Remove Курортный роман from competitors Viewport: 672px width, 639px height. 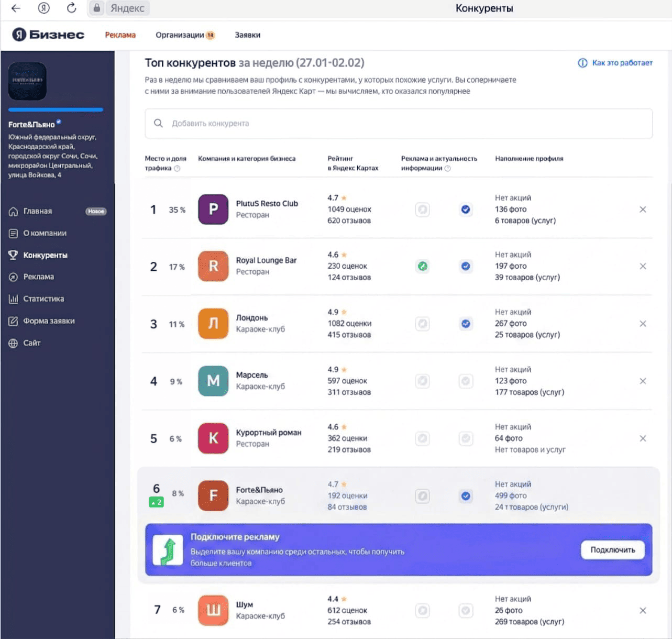pyautogui.click(x=643, y=438)
